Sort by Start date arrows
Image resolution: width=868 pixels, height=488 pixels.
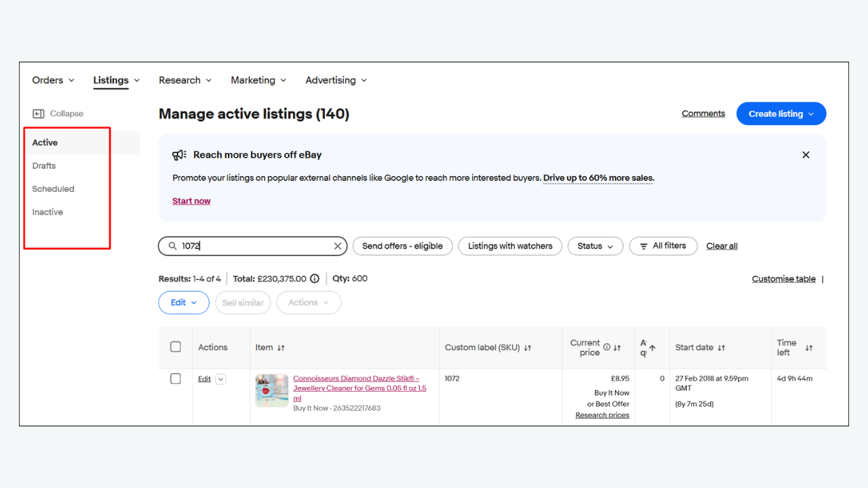click(x=722, y=348)
